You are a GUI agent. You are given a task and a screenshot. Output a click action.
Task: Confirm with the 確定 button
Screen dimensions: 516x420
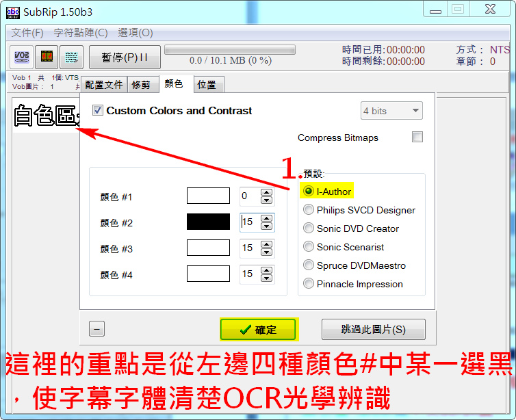tap(258, 329)
